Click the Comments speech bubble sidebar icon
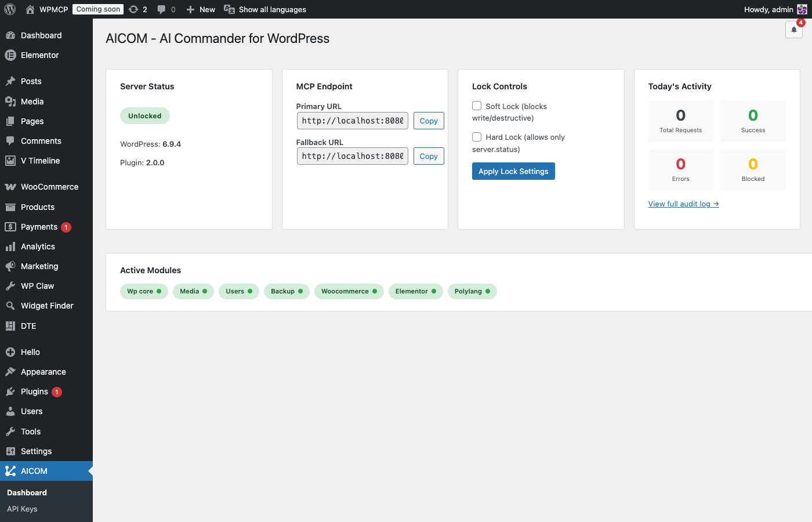The image size is (812, 522). pyautogui.click(x=10, y=141)
